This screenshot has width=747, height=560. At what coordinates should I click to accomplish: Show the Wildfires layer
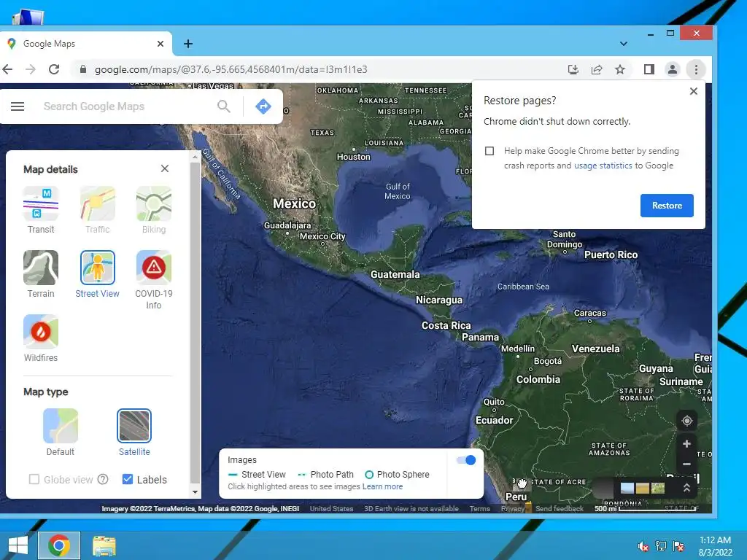point(41,332)
